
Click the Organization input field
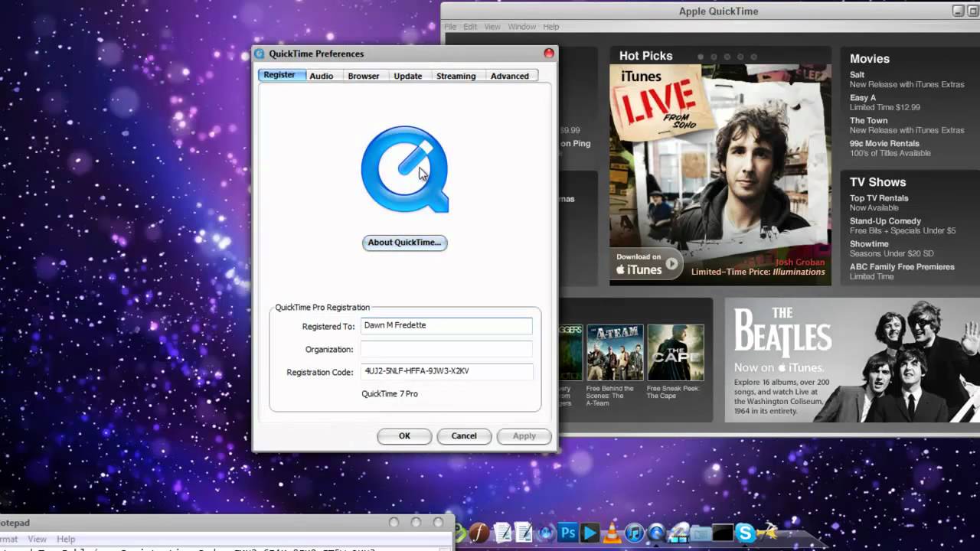446,349
